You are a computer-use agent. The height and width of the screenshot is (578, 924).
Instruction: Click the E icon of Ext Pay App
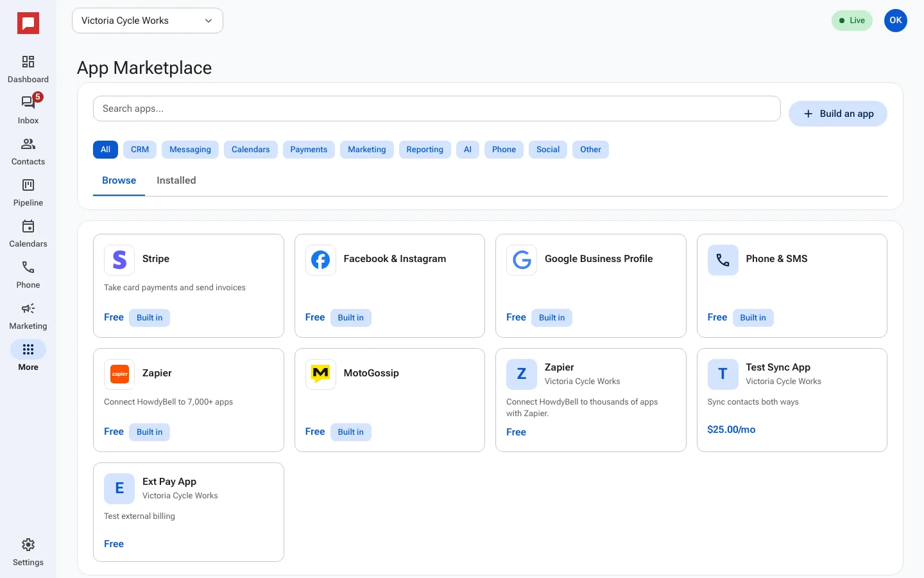(x=119, y=489)
